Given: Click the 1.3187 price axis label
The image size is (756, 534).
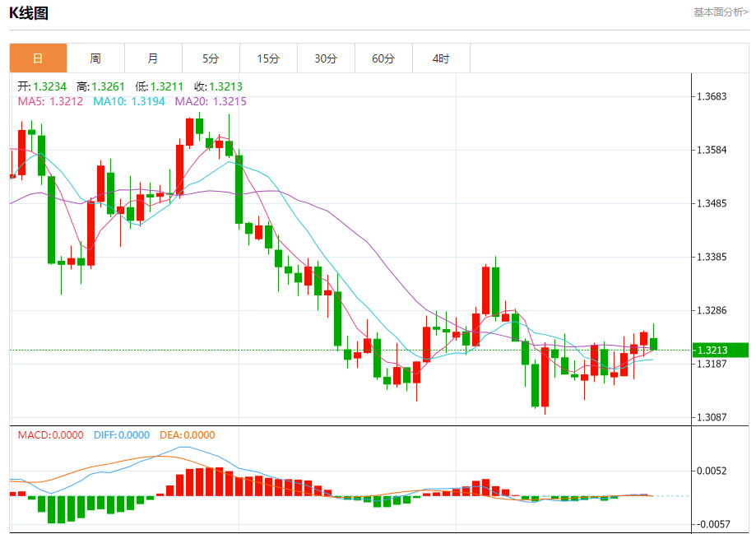Looking at the screenshot, I should click(712, 364).
